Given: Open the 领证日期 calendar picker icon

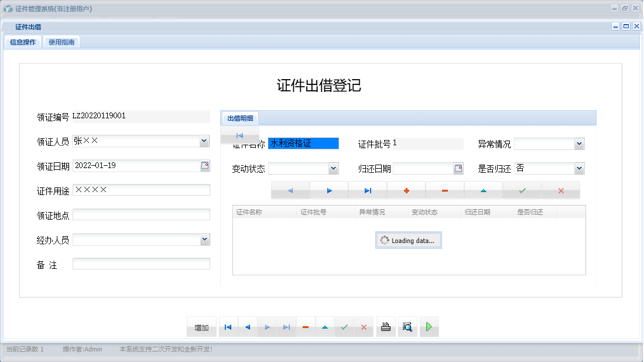Looking at the screenshot, I should [205, 166].
